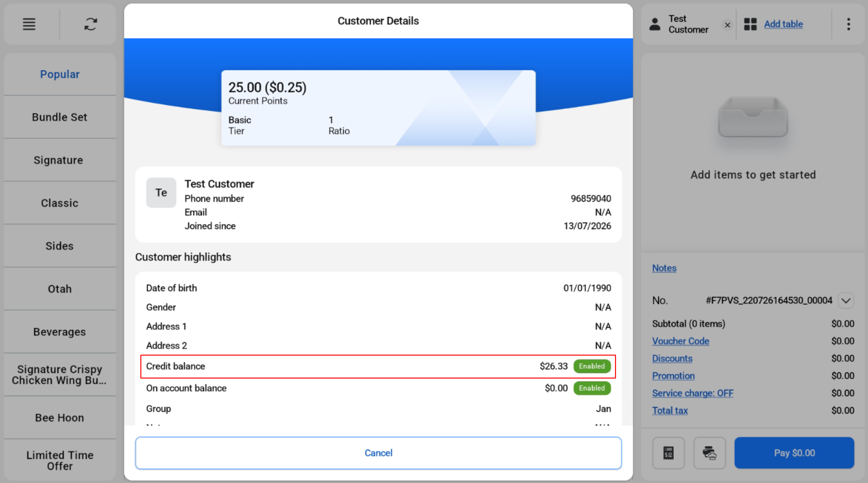The height and width of the screenshot is (483, 868).
Task: Select the Bee Hoon category
Action: tap(60, 418)
